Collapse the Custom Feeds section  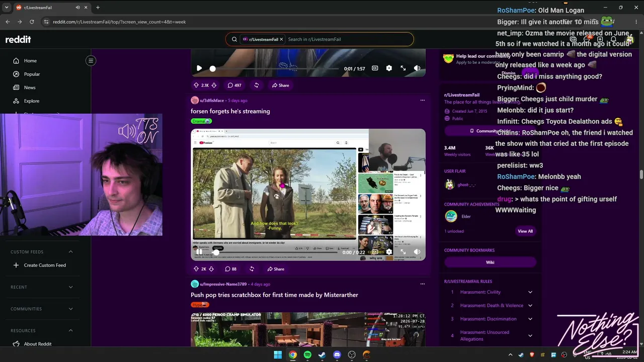(x=70, y=252)
